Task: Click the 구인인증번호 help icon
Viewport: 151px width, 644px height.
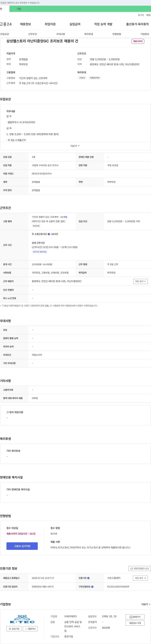Action: pos(92,587)
